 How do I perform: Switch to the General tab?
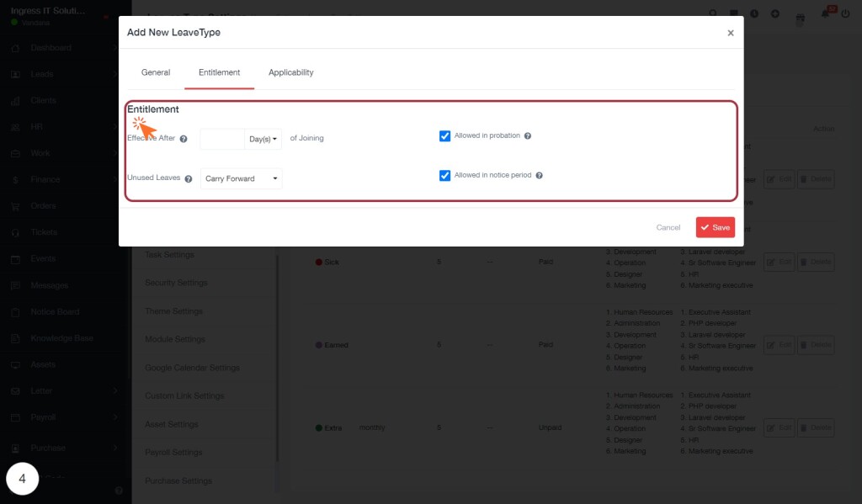point(156,72)
